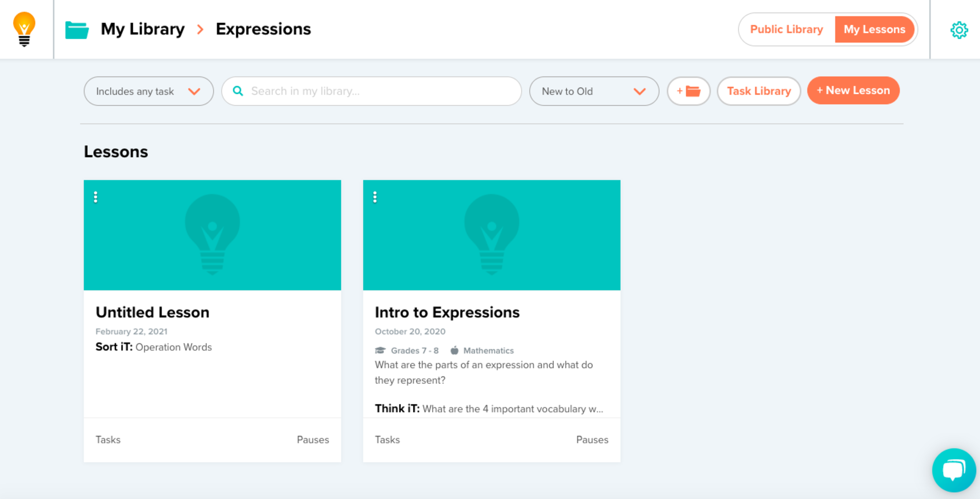Open the Untitled Lesson thumbnail
980x499 pixels.
point(212,235)
